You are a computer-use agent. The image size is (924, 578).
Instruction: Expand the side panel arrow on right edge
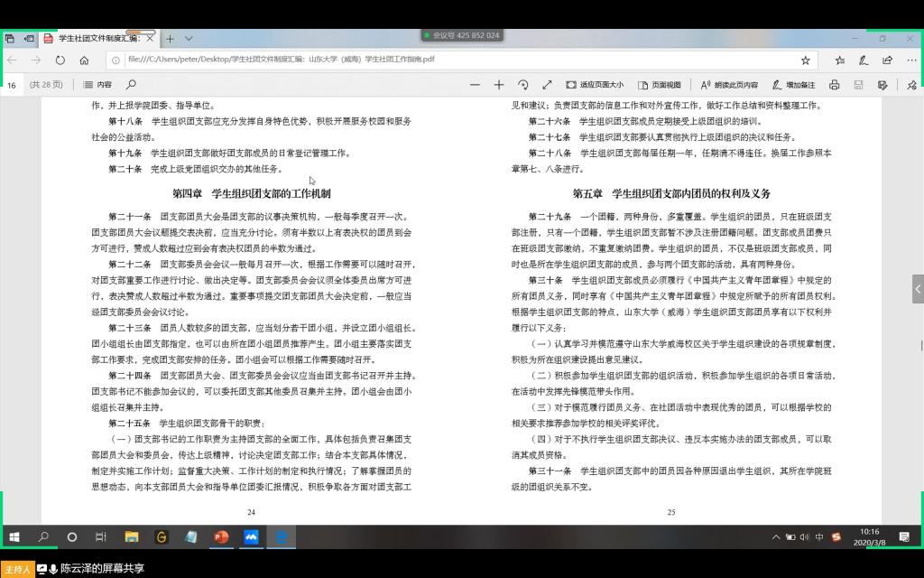pyautogui.click(x=918, y=290)
